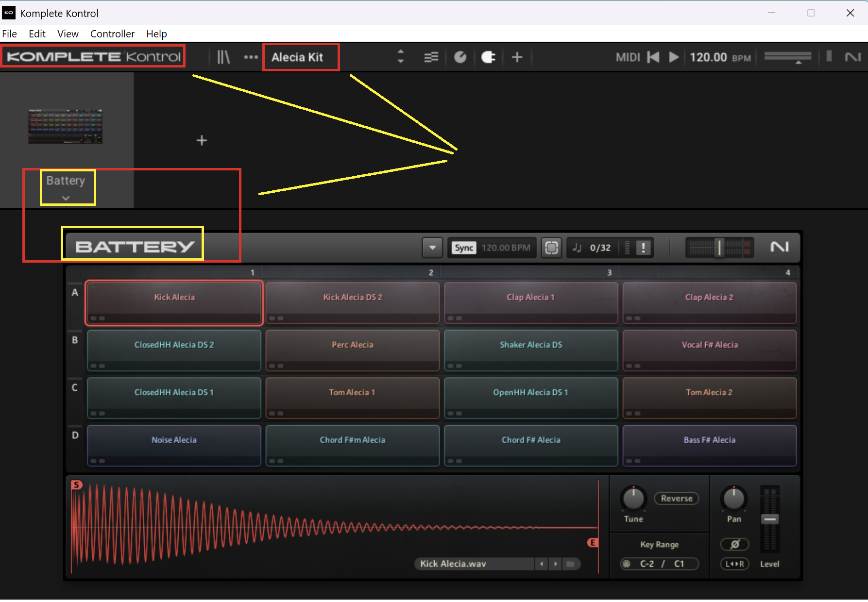Open the Alecia Kit preset name
Viewport: 868px width, 602px height.
pos(297,57)
